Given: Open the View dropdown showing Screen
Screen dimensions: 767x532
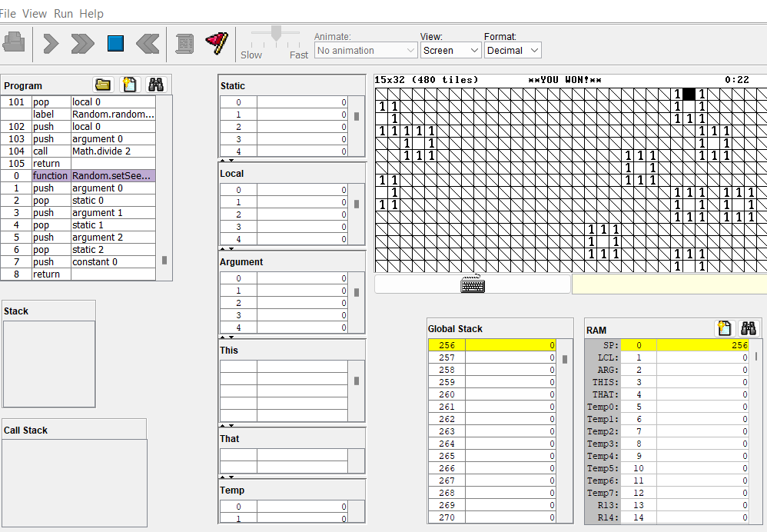Looking at the screenshot, I should pos(450,50).
